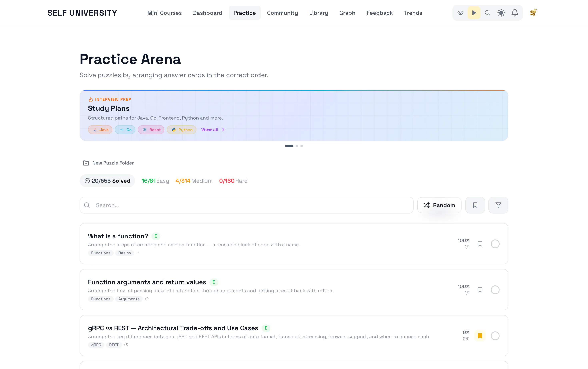Click the eye focus-mode icon in header
588x369 pixels.
pos(460,13)
